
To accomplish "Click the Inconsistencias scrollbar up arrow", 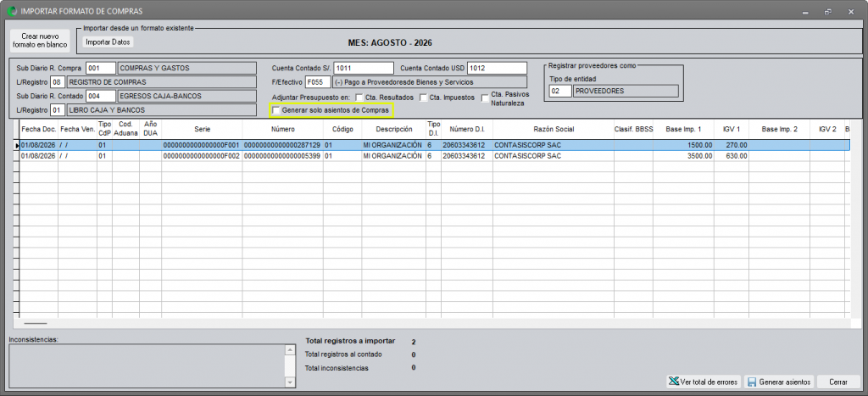I will (x=289, y=350).
